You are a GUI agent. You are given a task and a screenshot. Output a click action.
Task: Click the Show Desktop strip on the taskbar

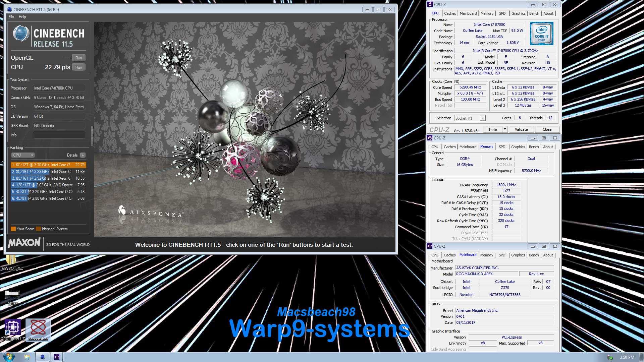click(x=641, y=357)
